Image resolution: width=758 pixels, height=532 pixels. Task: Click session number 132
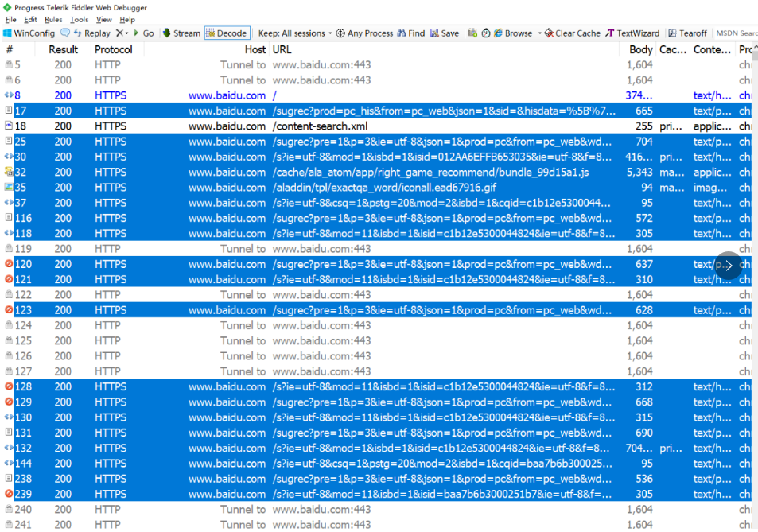point(23,448)
